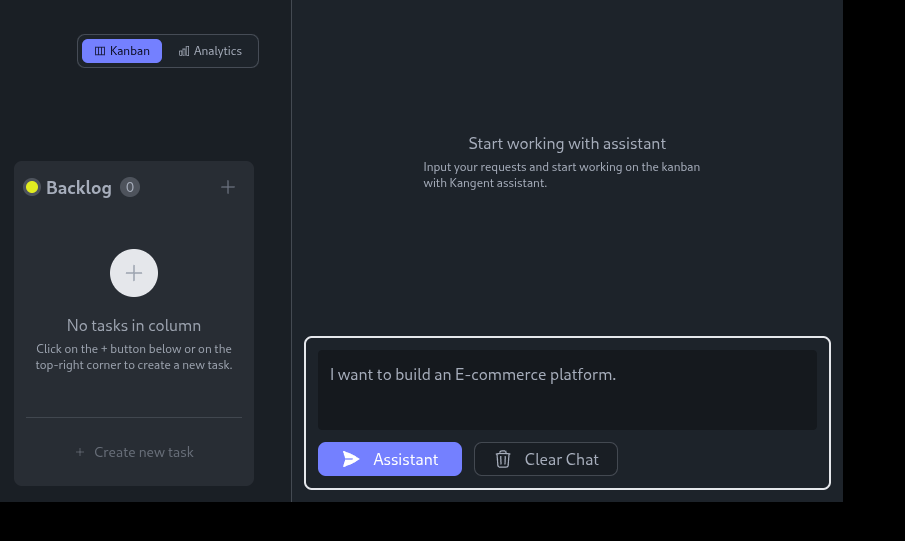
Task: Click the divider between board and chat
Action: (291, 250)
